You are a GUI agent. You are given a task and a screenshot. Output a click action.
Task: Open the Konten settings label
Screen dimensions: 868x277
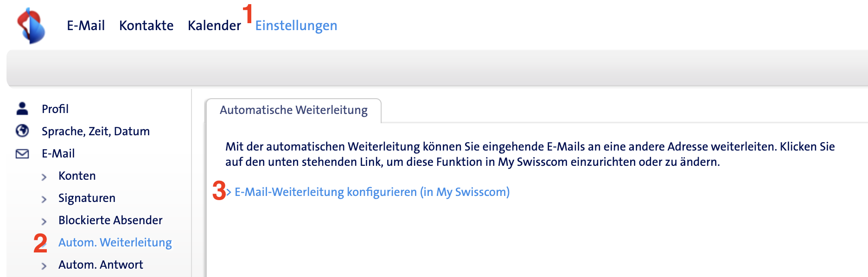[x=77, y=176]
